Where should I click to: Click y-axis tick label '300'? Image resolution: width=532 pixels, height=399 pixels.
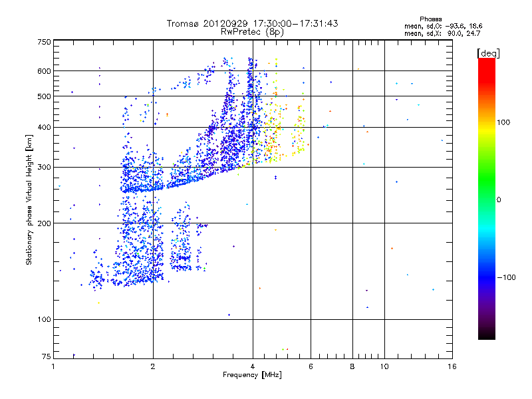(44, 168)
